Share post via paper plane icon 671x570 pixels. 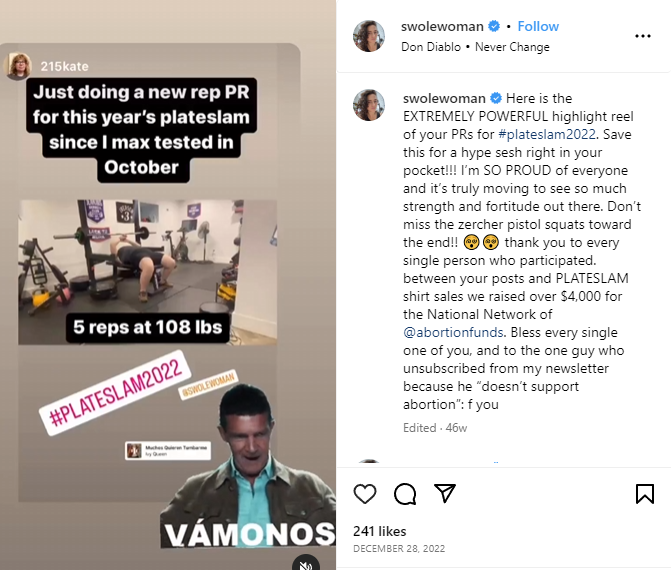coord(445,493)
